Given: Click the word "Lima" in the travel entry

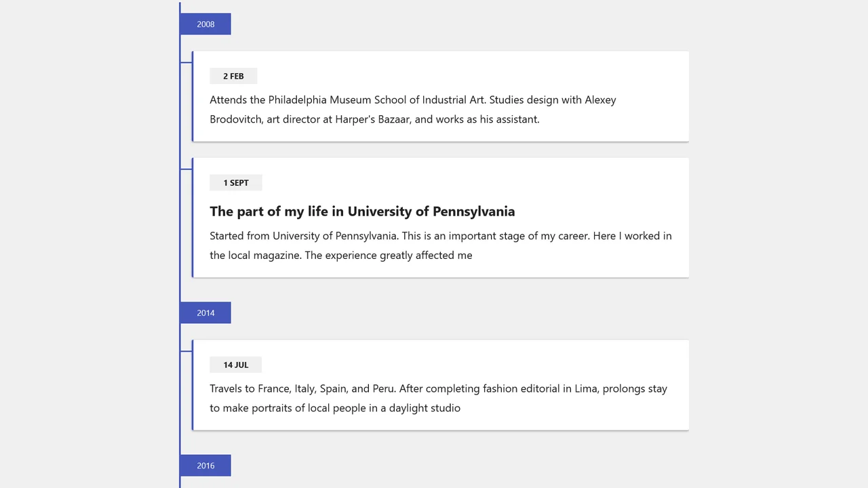Looking at the screenshot, I should 586,388.
